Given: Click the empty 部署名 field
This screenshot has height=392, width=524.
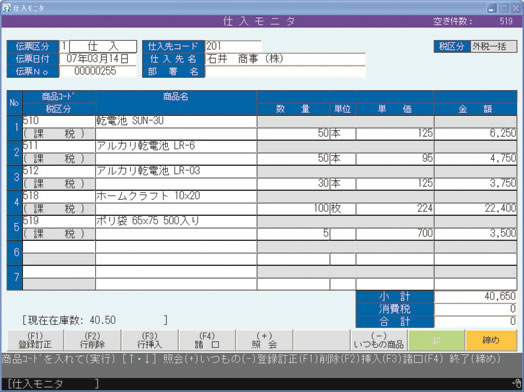Looking at the screenshot, I should click(x=285, y=72).
